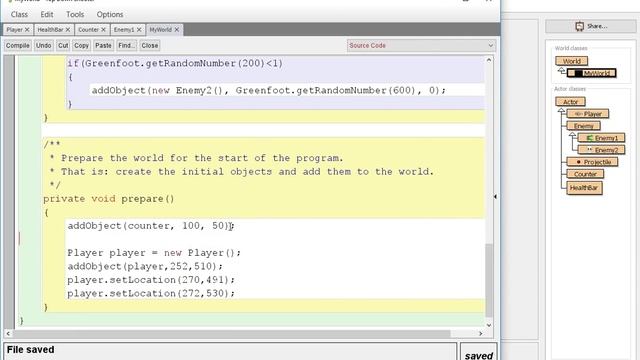Open the Source Code view dropdown

coord(422,45)
